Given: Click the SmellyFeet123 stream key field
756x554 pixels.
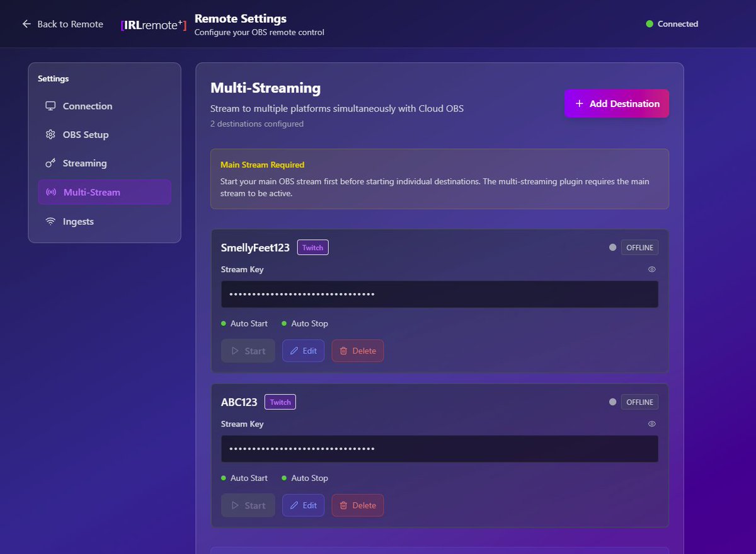Looking at the screenshot, I should pyautogui.click(x=440, y=294).
